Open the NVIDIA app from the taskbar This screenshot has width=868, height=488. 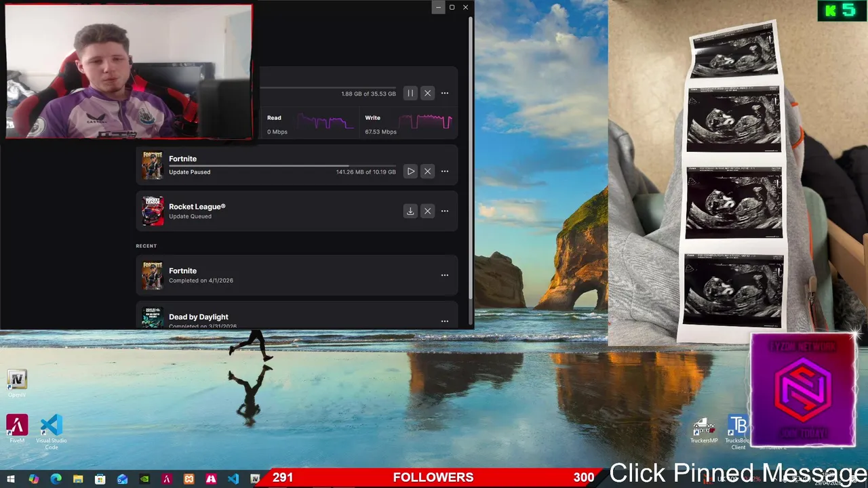144,479
